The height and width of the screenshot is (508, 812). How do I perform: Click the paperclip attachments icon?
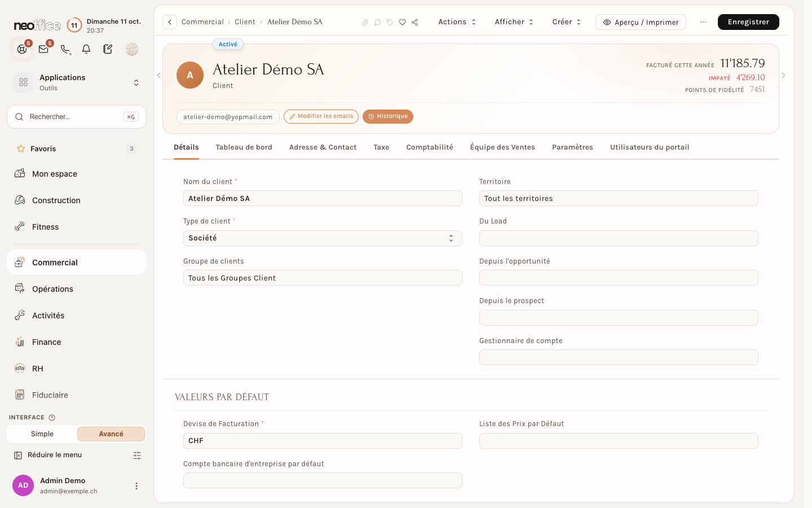tap(365, 23)
